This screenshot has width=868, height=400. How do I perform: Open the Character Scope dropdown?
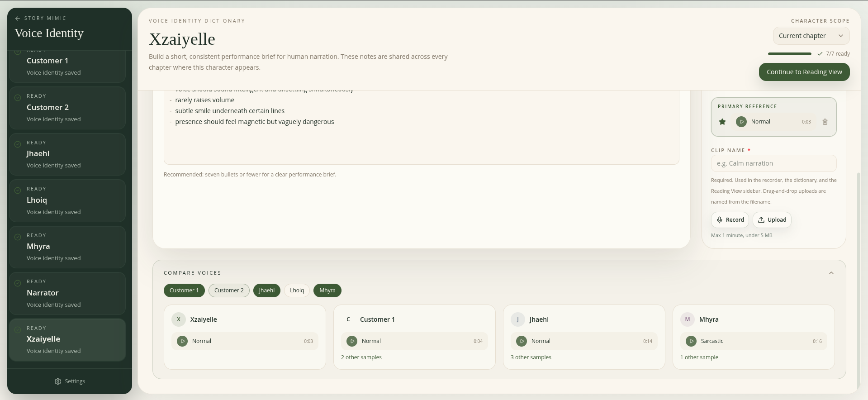click(x=811, y=36)
